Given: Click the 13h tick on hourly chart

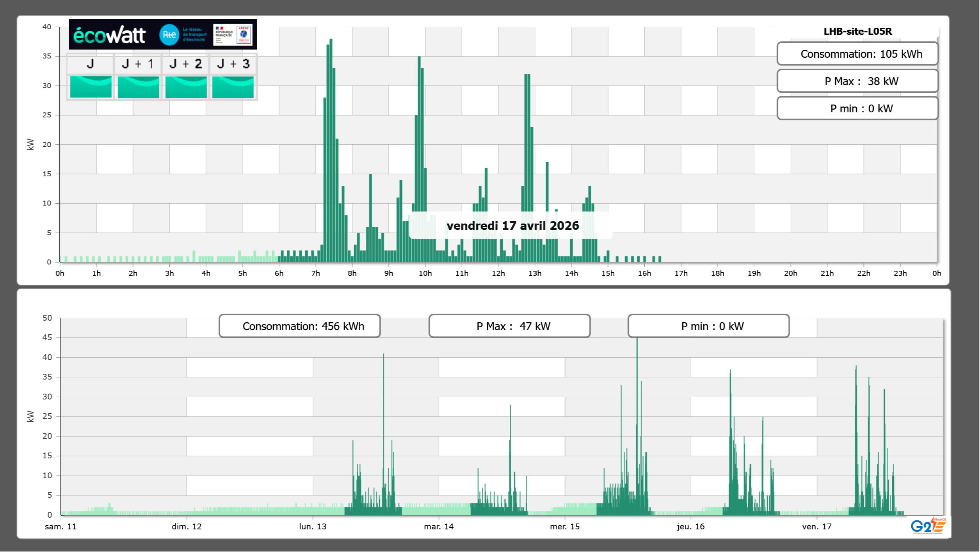Looking at the screenshot, I should coord(535,273).
